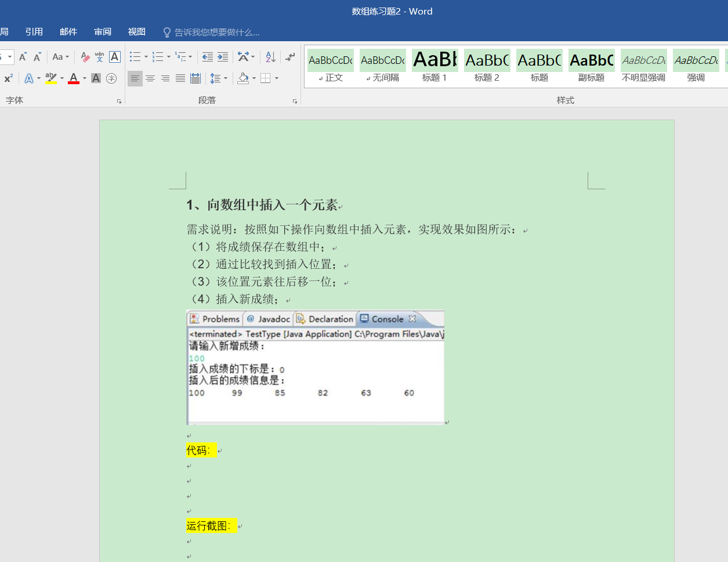
Task: Expand the borders dropdown arrow
Action: [277, 78]
